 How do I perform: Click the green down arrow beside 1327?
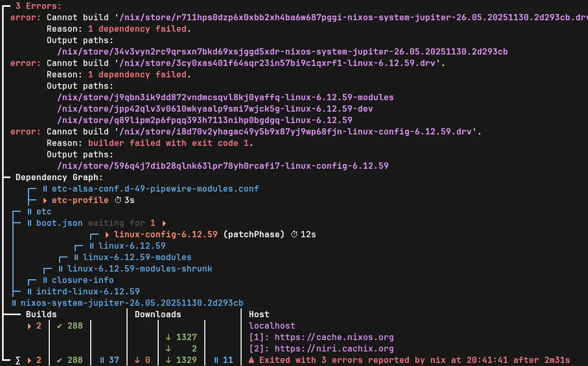[x=169, y=337]
